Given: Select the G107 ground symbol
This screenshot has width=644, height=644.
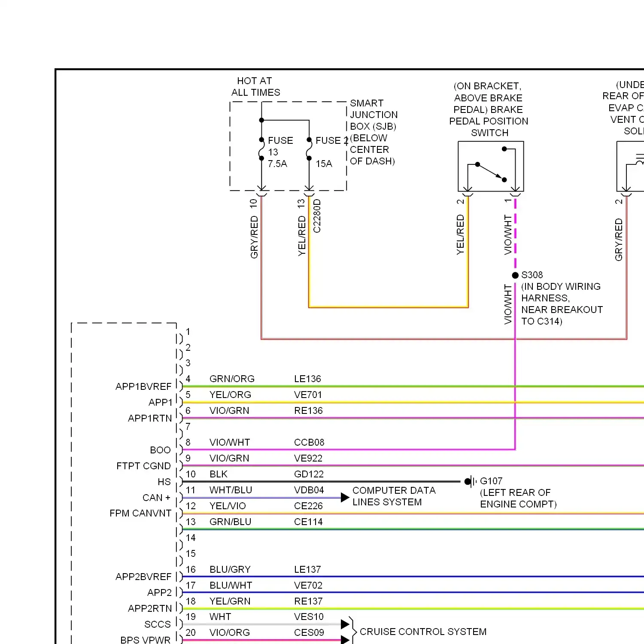Looking at the screenshot, I should (x=471, y=481).
